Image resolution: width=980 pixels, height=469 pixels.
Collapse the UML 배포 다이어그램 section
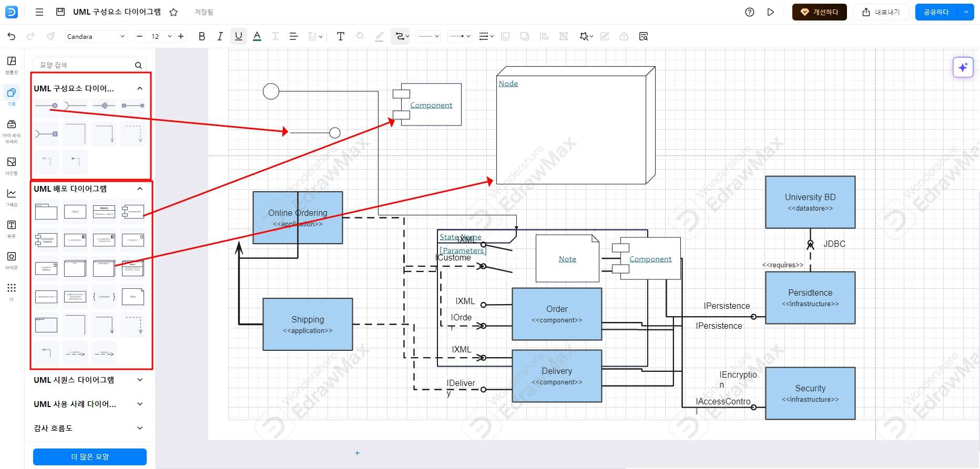coord(140,189)
